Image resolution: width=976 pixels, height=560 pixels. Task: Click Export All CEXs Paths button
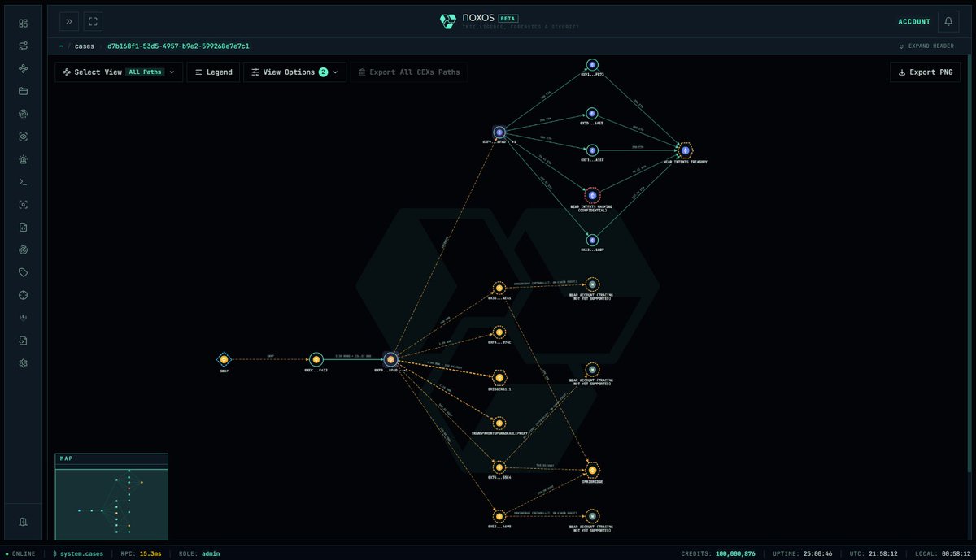click(x=409, y=72)
